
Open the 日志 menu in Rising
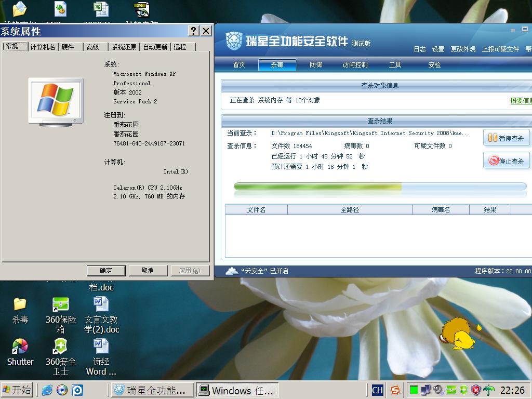[419, 49]
